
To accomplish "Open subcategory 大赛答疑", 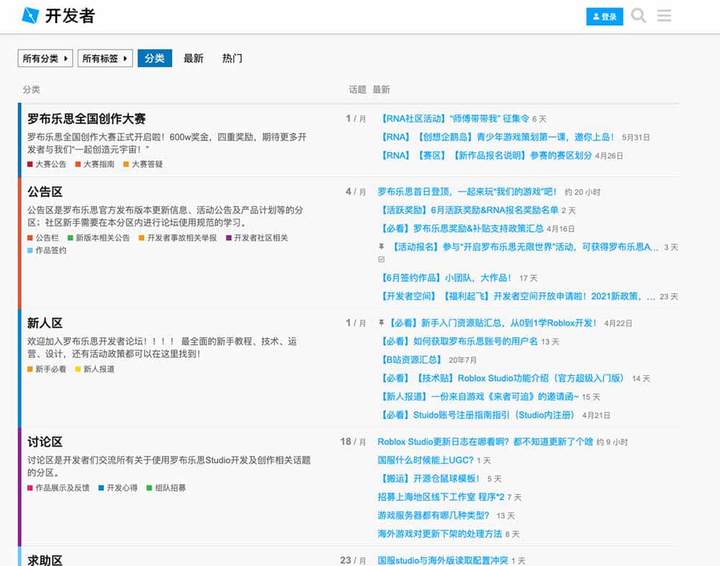I will coord(143,164).
